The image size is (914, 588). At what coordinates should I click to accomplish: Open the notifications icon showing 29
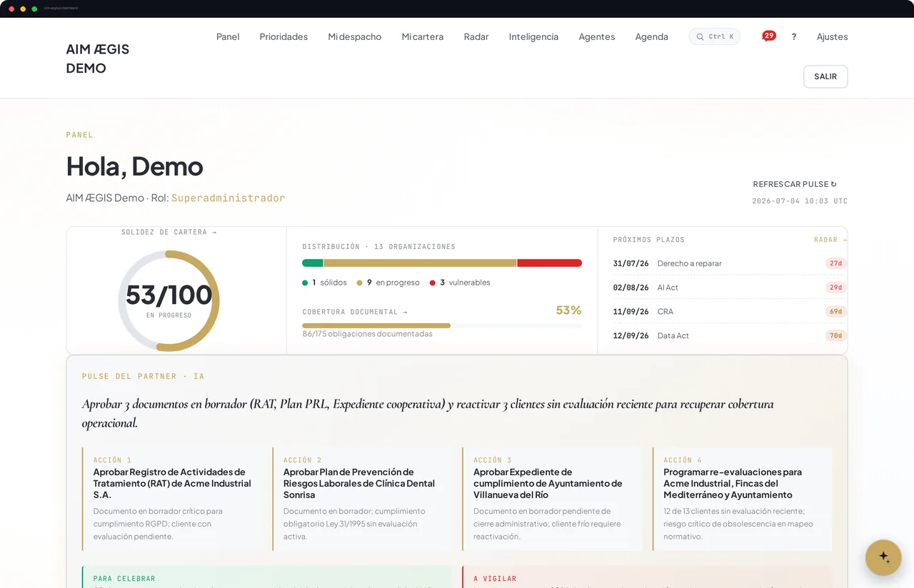coord(768,36)
